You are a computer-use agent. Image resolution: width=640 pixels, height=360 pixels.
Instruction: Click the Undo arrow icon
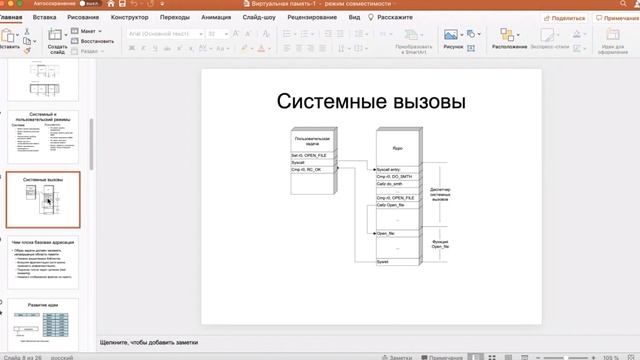(x=133, y=4)
